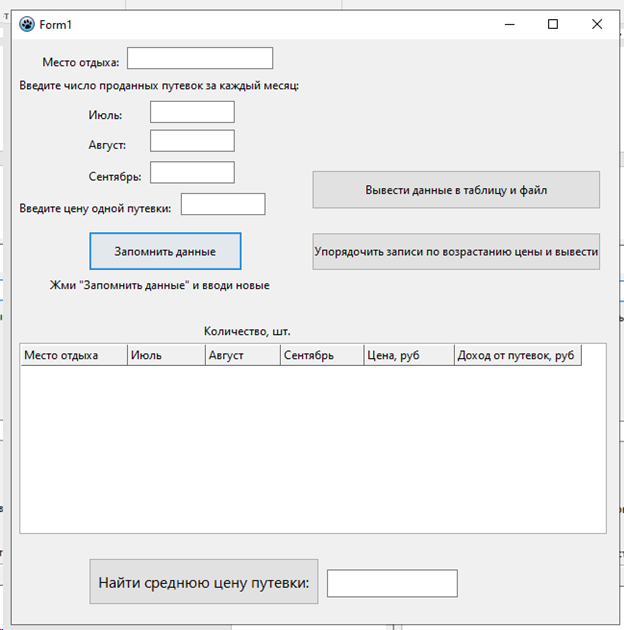Focus the ticket price input field
Viewport: 624px width, 630px height.
click(x=223, y=204)
